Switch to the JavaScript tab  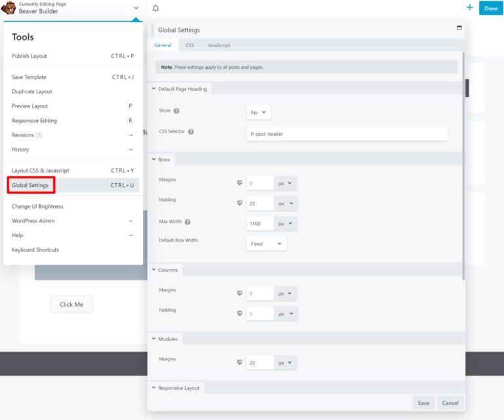pos(219,45)
